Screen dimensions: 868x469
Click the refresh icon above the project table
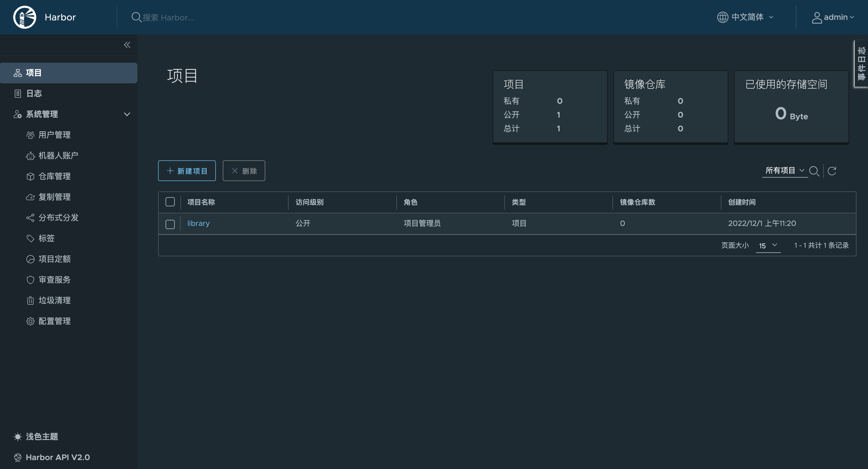coord(832,171)
